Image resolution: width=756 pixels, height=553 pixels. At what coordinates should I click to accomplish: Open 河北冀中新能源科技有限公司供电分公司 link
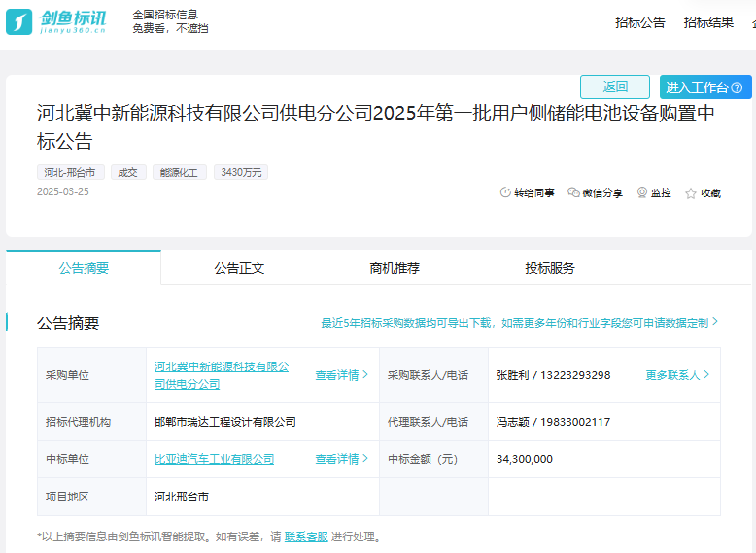222,375
